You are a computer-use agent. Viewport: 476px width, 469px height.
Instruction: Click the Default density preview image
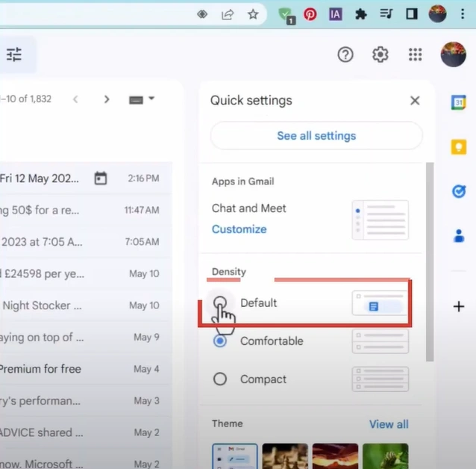(x=380, y=303)
